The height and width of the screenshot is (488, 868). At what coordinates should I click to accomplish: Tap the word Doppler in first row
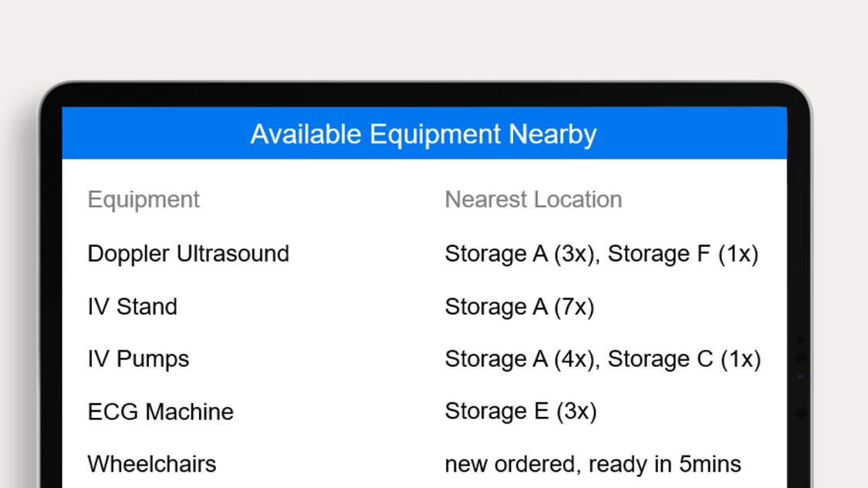click(x=128, y=254)
